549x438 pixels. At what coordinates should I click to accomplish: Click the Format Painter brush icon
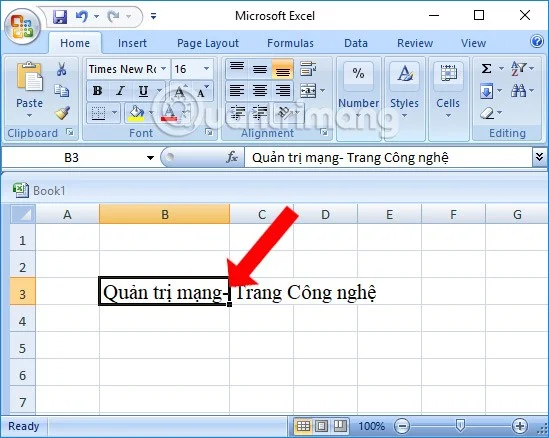pyautogui.click(x=62, y=113)
